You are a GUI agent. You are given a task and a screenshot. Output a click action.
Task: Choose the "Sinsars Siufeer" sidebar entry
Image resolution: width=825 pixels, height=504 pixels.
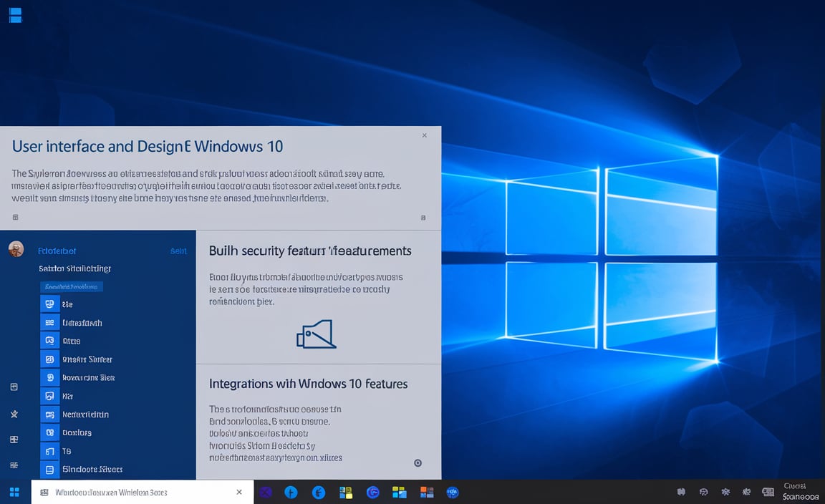[x=87, y=359]
